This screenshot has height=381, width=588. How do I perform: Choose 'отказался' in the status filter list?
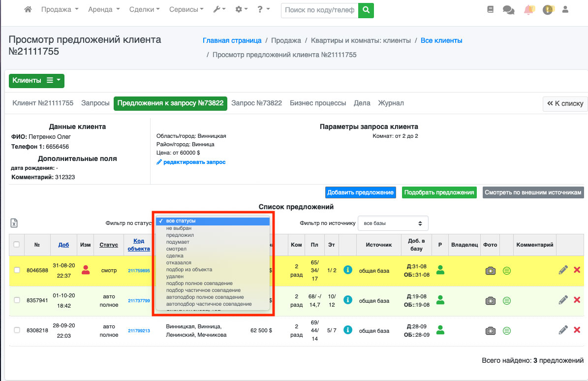point(179,263)
